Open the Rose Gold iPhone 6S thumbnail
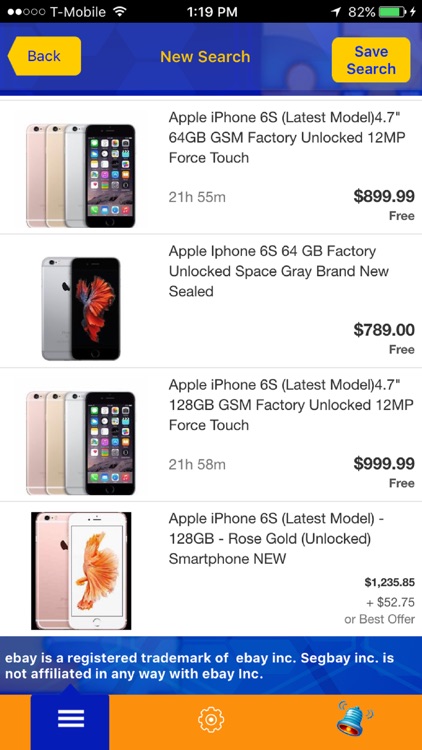The width and height of the screenshot is (422, 750). [81, 571]
